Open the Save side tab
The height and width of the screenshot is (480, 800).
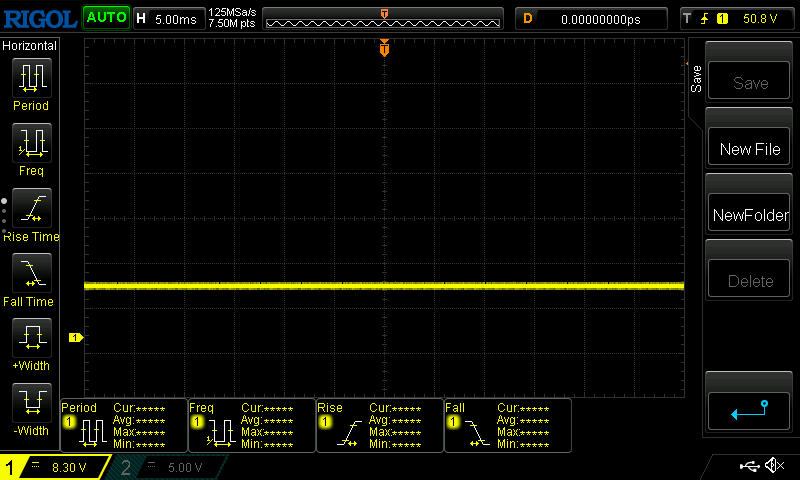696,80
